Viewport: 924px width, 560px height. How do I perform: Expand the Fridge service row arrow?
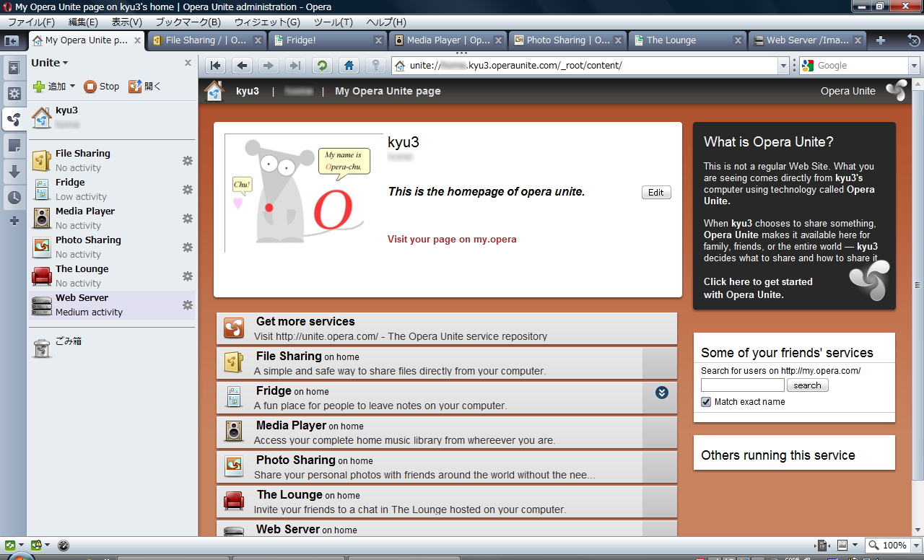pyautogui.click(x=662, y=393)
